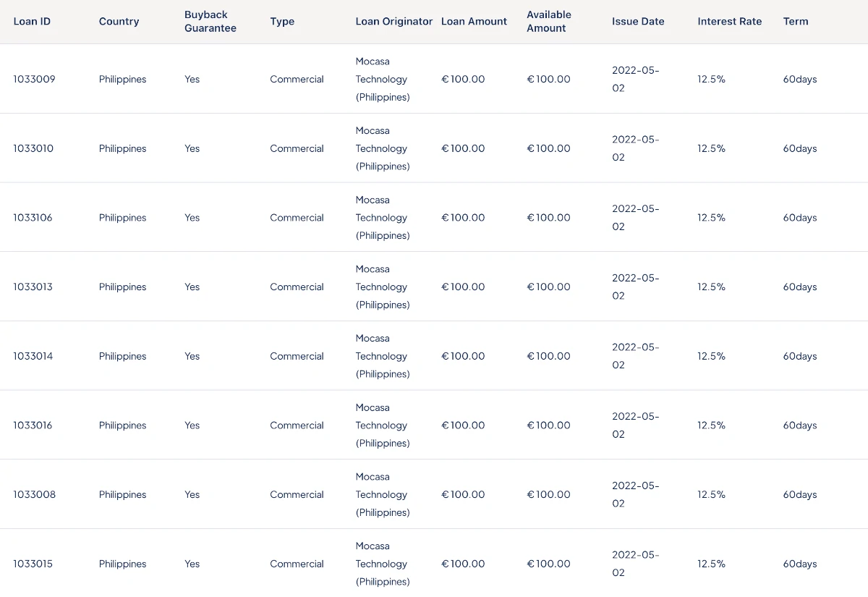The image size is (868, 597).
Task: Click Mocasa Technology originator for loan 1033009
Action: (x=383, y=79)
